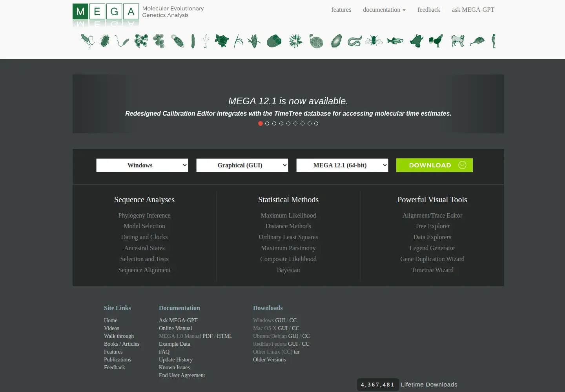Select the last carousel indicator dot
Viewport: 565px width, 392px height.
316,123
